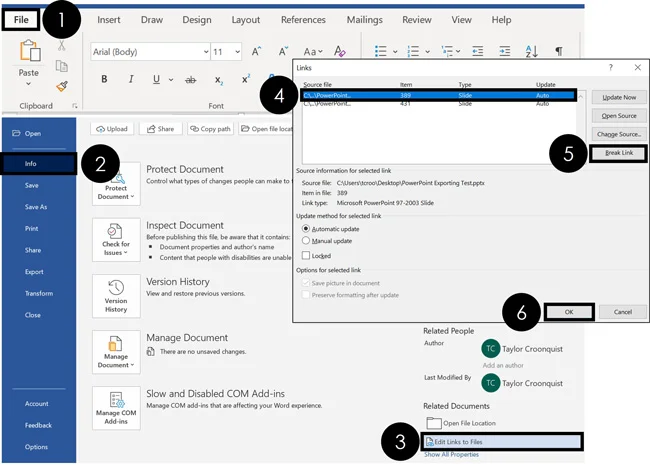Click Open File Location folder icon
This screenshot has width=650, height=465.
coord(434,423)
